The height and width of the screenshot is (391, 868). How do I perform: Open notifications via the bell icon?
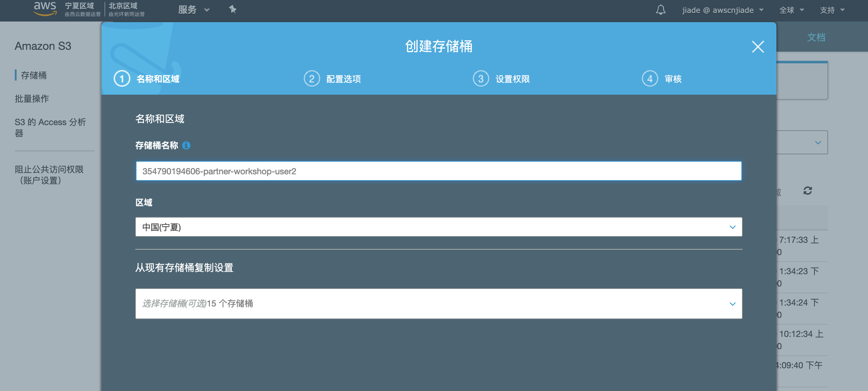(661, 10)
